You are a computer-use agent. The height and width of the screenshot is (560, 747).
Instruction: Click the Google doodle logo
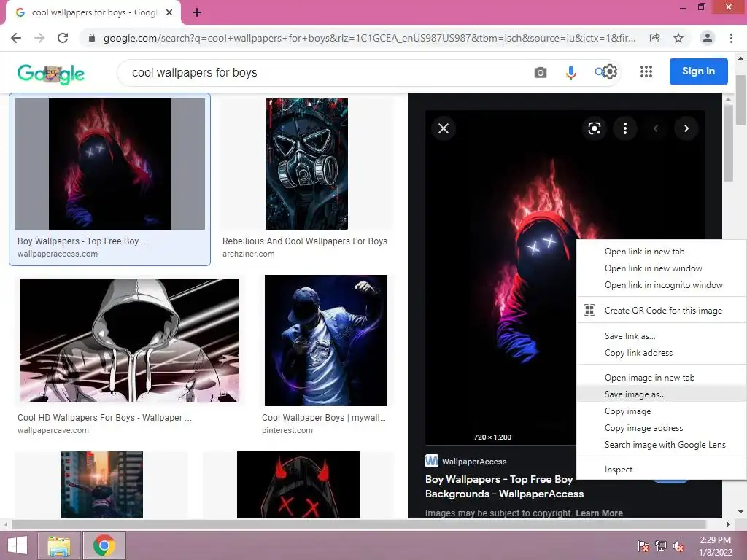[51, 74]
